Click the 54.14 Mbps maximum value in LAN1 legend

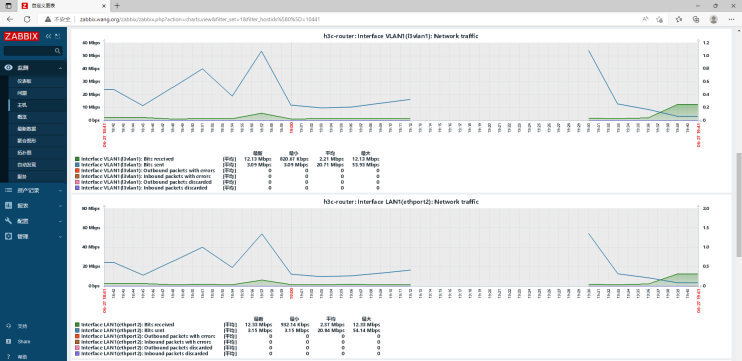366,330
